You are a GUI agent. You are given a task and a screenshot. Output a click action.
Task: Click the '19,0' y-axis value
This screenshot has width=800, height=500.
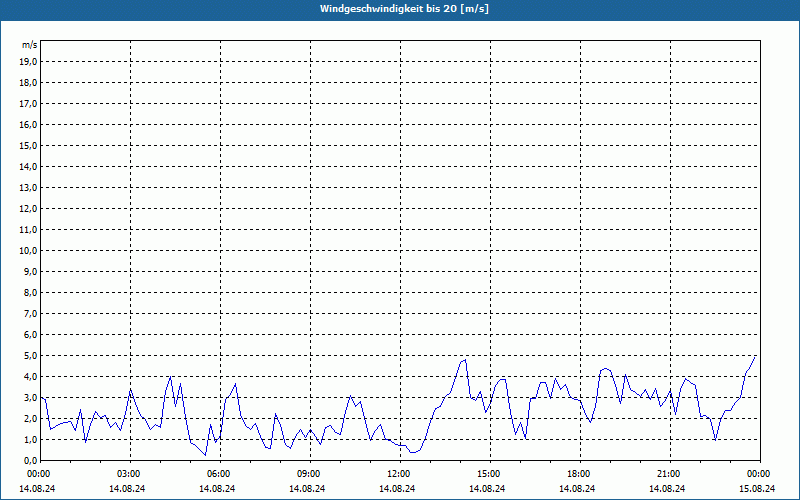point(28,62)
